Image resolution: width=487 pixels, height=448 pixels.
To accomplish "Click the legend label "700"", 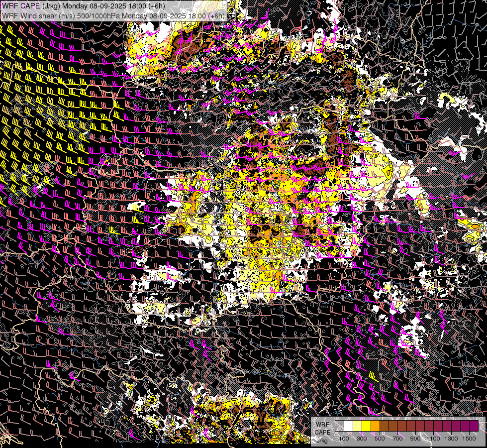I will click(x=397, y=439).
